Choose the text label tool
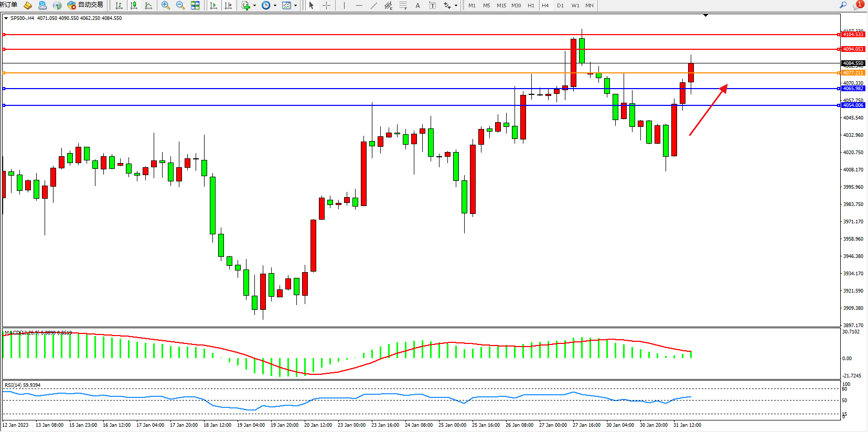868x432 pixels. click(x=432, y=5)
